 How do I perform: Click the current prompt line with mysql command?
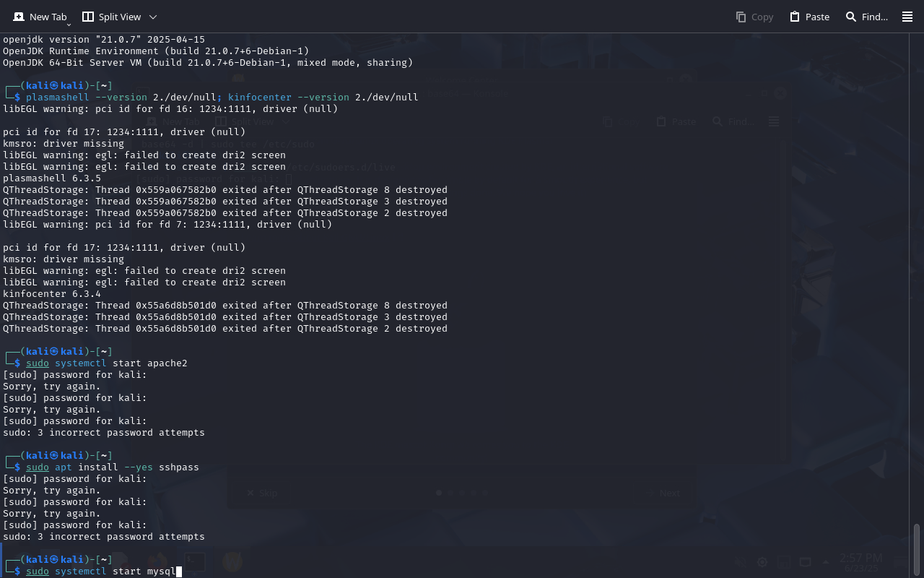[92, 571]
